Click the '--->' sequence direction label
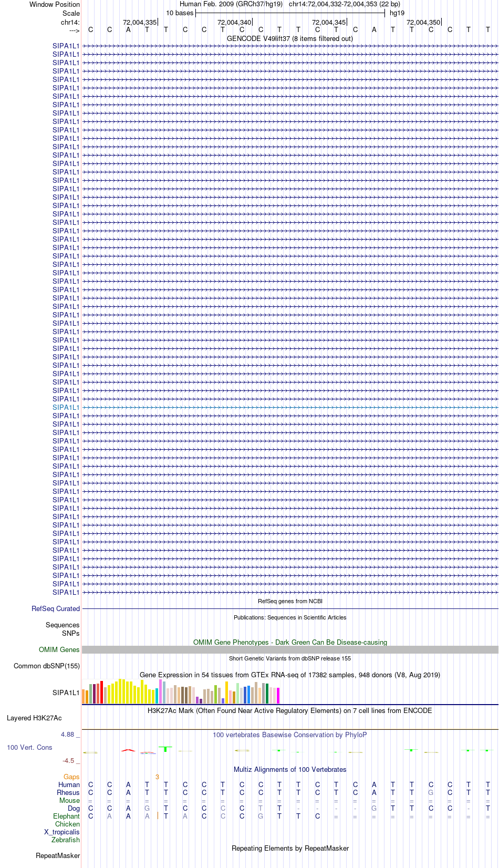 click(74, 30)
